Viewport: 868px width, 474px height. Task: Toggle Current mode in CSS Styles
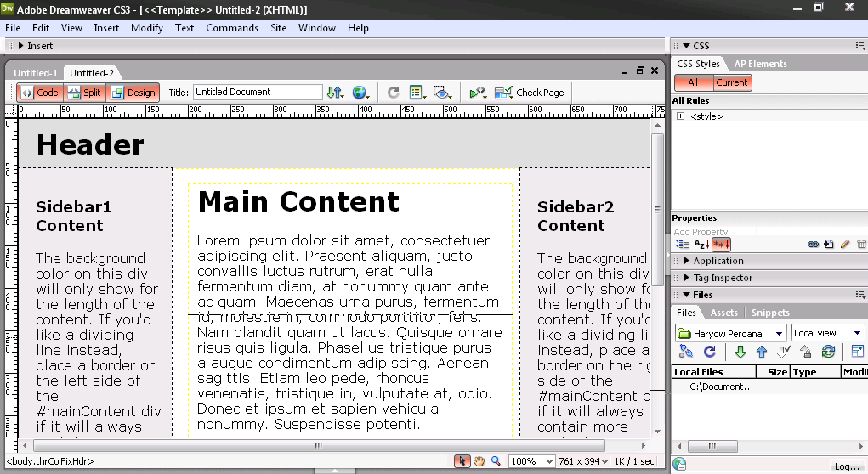pyautogui.click(x=732, y=82)
